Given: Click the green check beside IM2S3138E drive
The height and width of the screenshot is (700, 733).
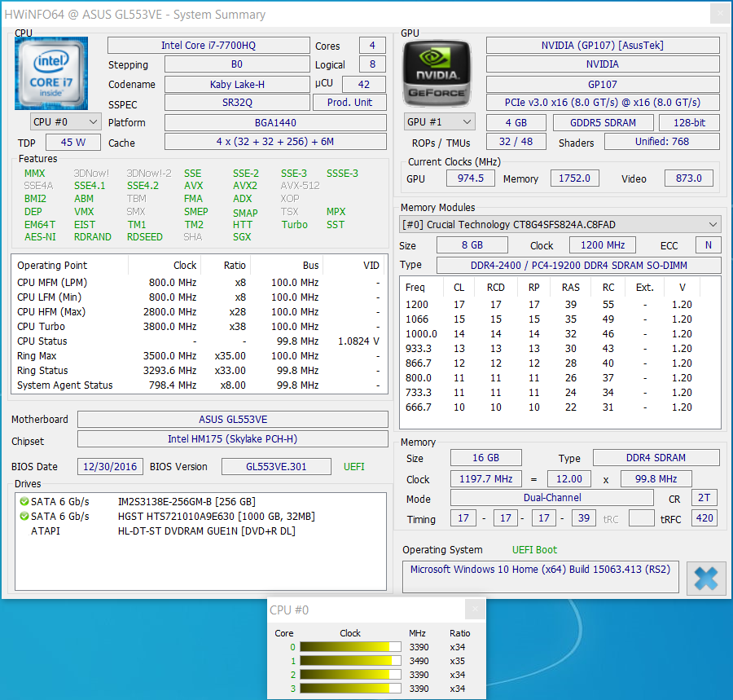Looking at the screenshot, I should coord(24,502).
